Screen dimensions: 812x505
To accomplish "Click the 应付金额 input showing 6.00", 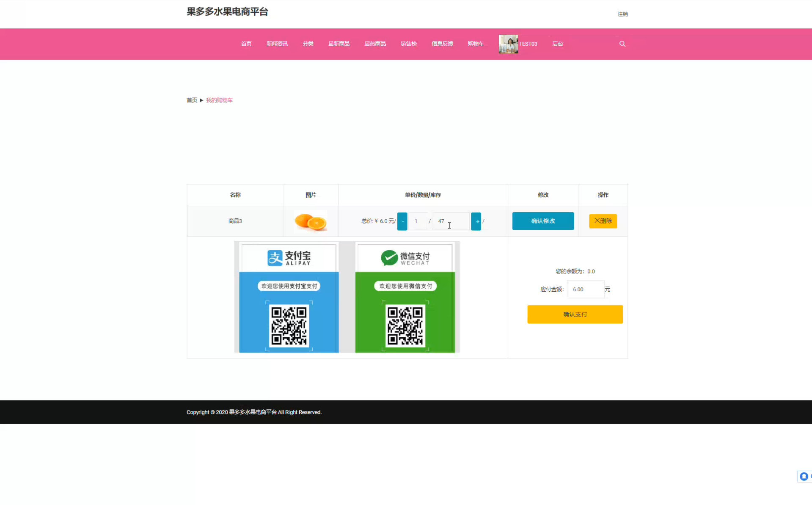I will (586, 289).
